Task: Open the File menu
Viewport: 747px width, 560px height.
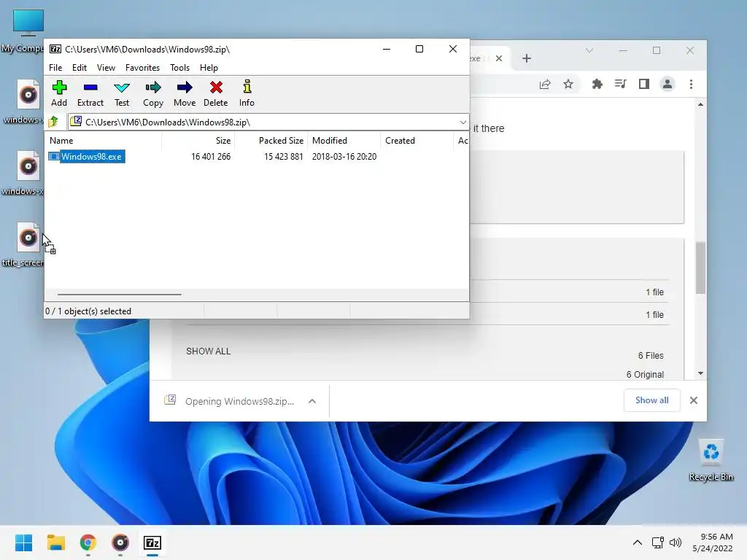Action: (55, 68)
